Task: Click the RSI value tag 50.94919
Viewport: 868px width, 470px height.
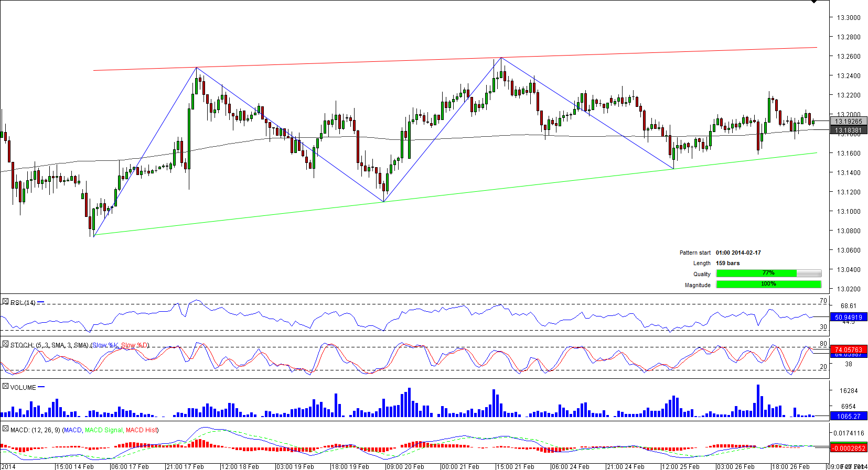Action: tap(848, 317)
